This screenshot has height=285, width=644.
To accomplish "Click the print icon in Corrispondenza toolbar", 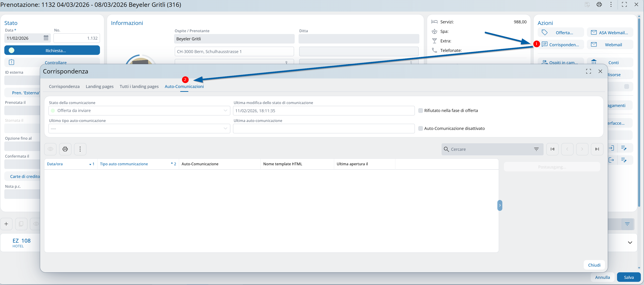I will click(65, 149).
